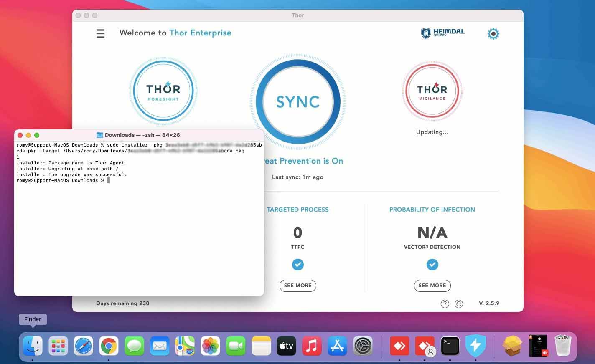The width and height of the screenshot is (595, 364).
Task: Switch to Terminal in the dock
Action: pyautogui.click(x=450, y=346)
